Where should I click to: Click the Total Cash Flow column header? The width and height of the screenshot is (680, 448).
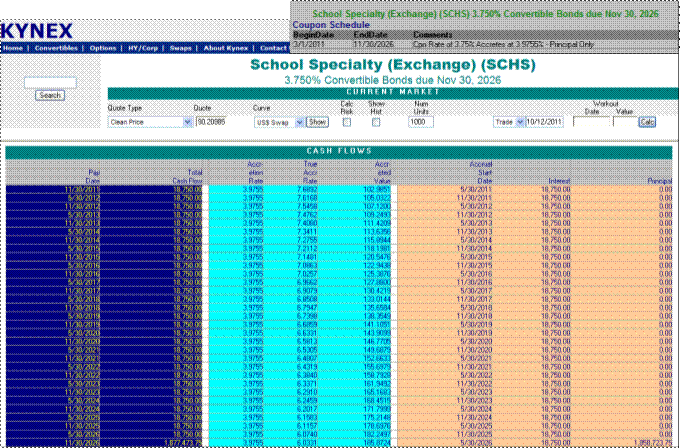[x=187, y=177]
